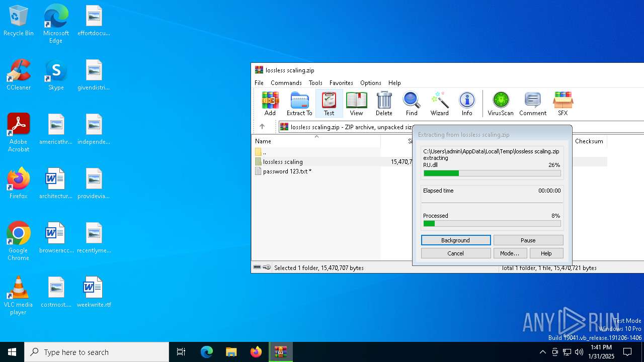Click the Processed total progress bar

pyautogui.click(x=492, y=224)
